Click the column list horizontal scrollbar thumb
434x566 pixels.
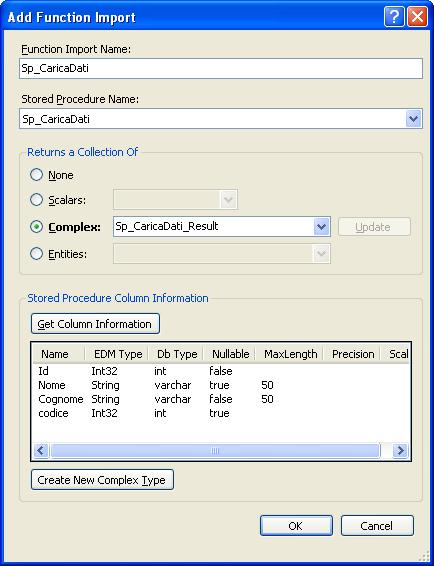pos(215,450)
